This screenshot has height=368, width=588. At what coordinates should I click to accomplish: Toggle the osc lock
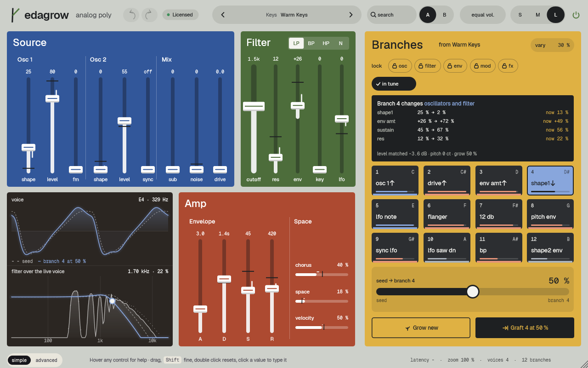(400, 66)
